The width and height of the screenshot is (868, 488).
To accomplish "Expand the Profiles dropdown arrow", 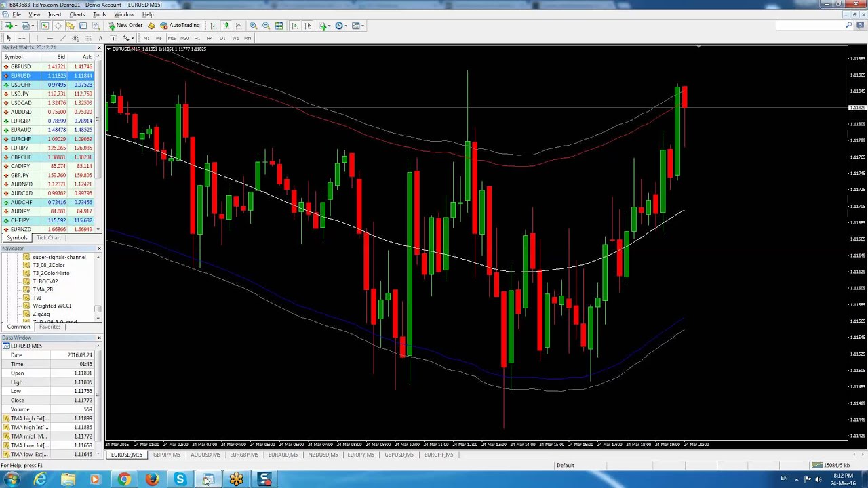I will [33, 26].
